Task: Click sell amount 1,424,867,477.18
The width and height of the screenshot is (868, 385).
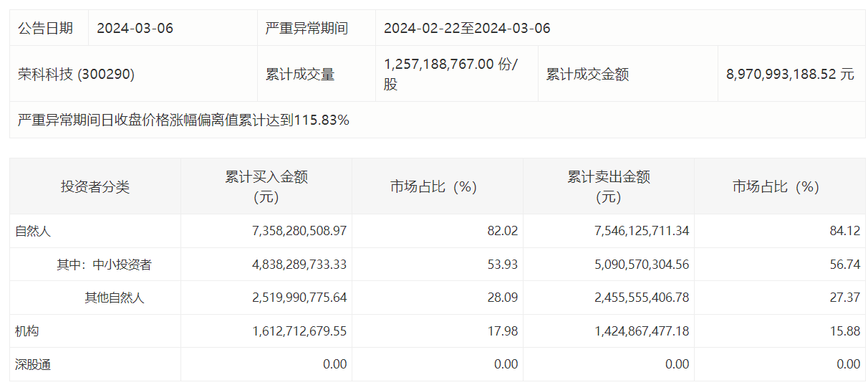Action: [x=642, y=331]
